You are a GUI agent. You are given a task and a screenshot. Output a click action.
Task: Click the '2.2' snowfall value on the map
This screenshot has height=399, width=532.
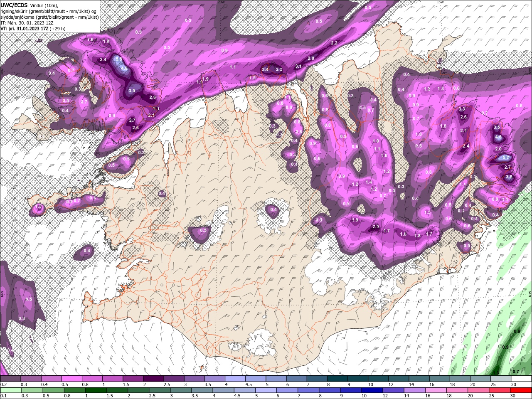pos(334,43)
